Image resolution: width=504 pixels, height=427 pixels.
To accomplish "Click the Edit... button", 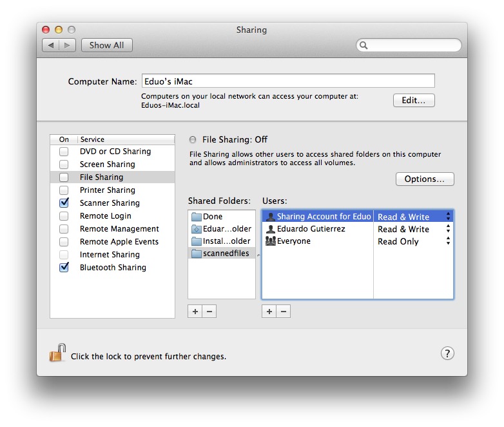I will (414, 101).
